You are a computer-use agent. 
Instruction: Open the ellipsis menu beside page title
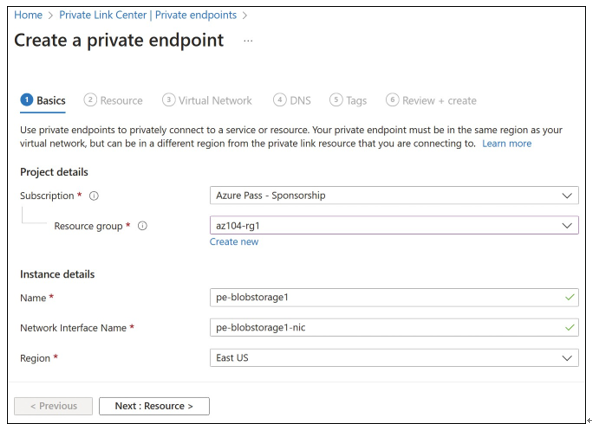248,41
